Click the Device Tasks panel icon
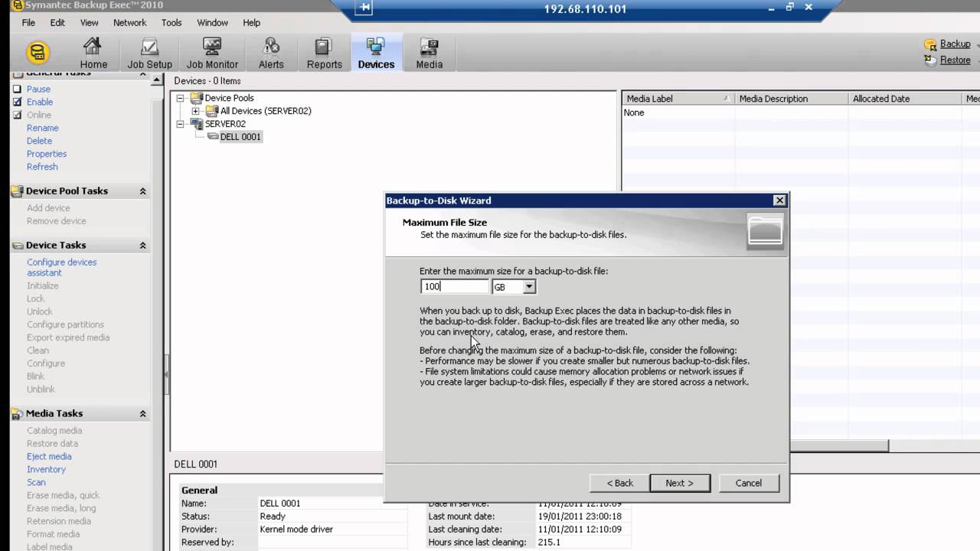The image size is (980, 551). point(17,246)
